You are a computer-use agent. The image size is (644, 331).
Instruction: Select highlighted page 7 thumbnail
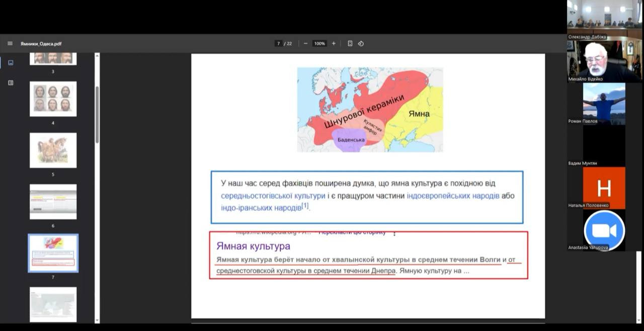click(53, 253)
